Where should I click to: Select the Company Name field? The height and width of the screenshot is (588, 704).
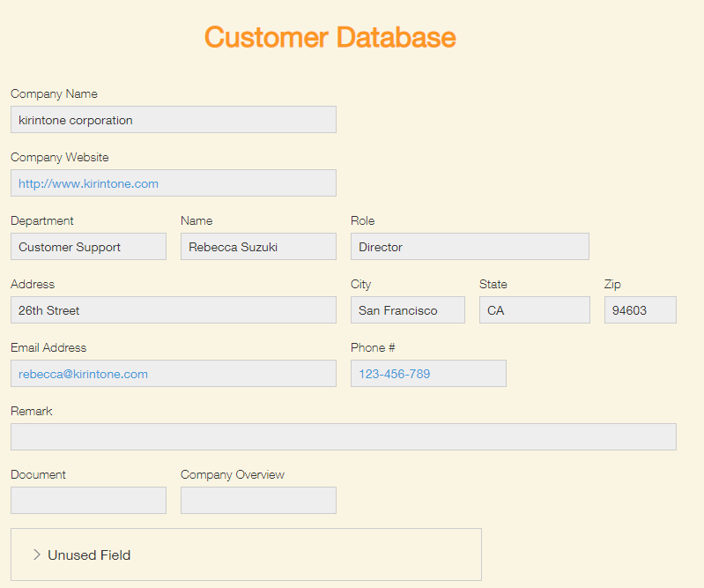click(x=173, y=120)
